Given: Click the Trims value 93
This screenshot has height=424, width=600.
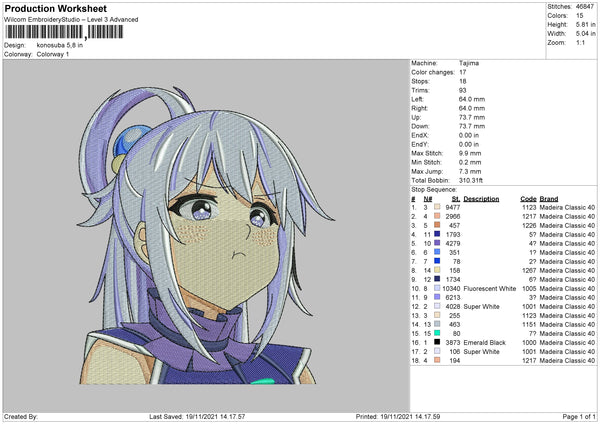Looking at the screenshot, I should [462, 90].
